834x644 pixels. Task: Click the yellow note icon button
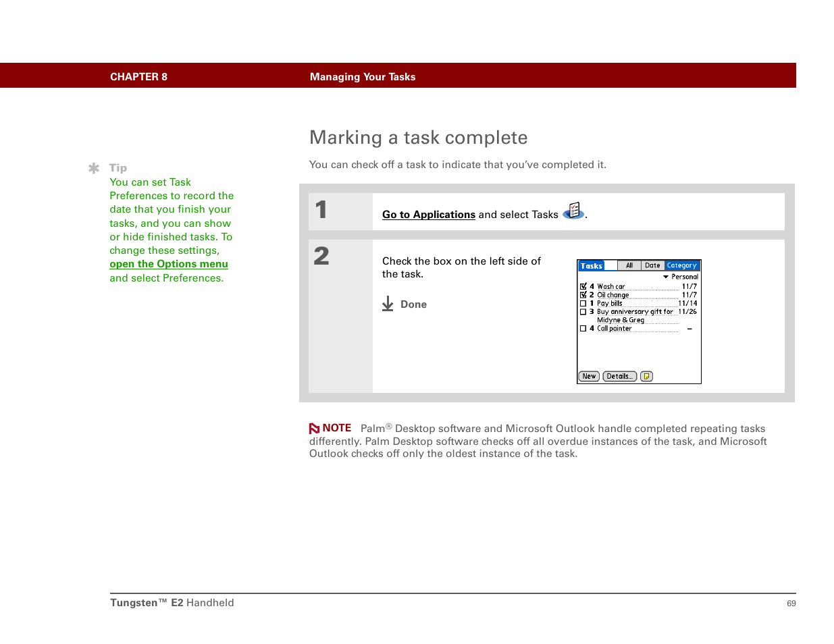point(646,377)
